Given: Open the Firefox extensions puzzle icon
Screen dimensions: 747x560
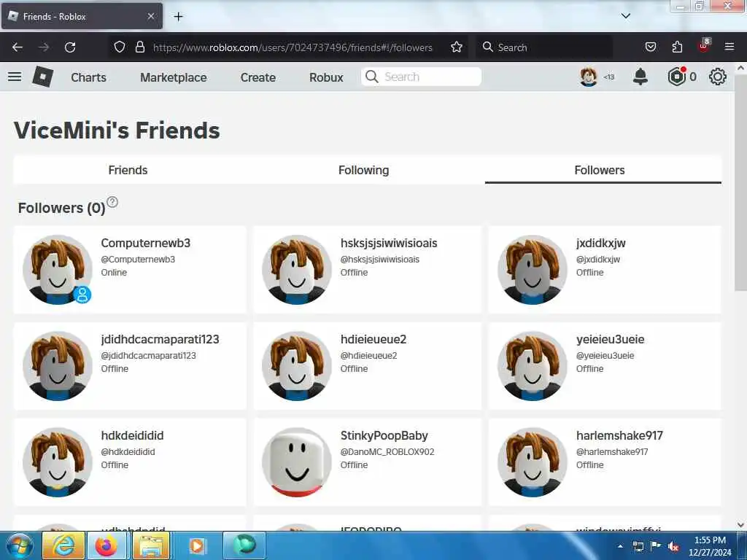Looking at the screenshot, I should [x=677, y=47].
